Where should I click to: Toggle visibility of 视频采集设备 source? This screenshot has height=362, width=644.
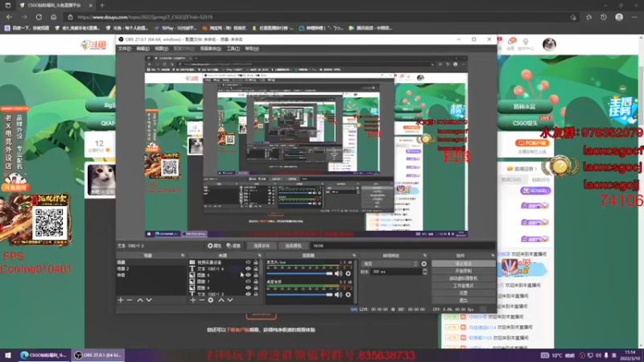pos(248,262)
